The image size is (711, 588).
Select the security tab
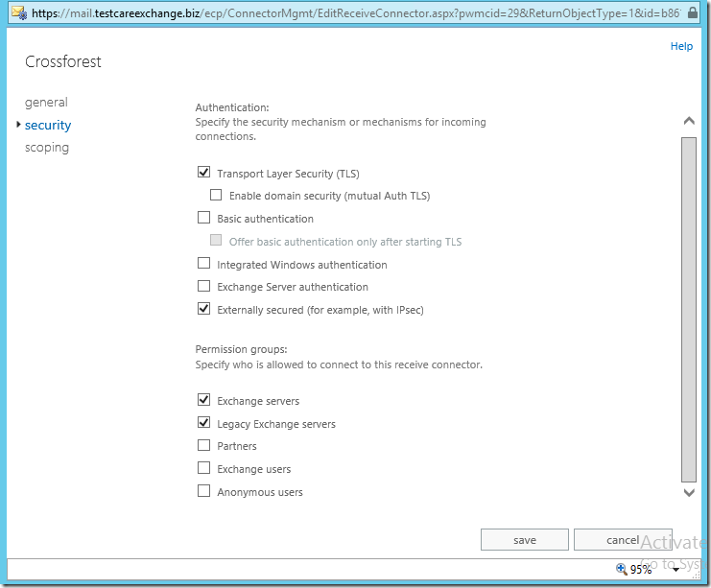(x=48, y=125)
